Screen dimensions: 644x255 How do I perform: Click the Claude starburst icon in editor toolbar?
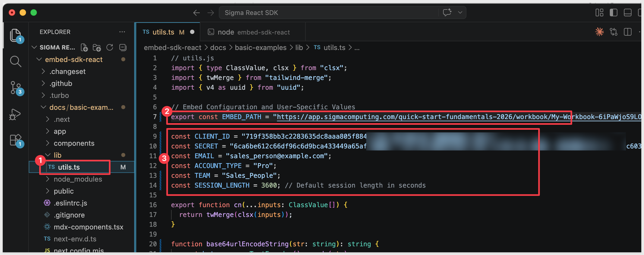tap(599, 32)
